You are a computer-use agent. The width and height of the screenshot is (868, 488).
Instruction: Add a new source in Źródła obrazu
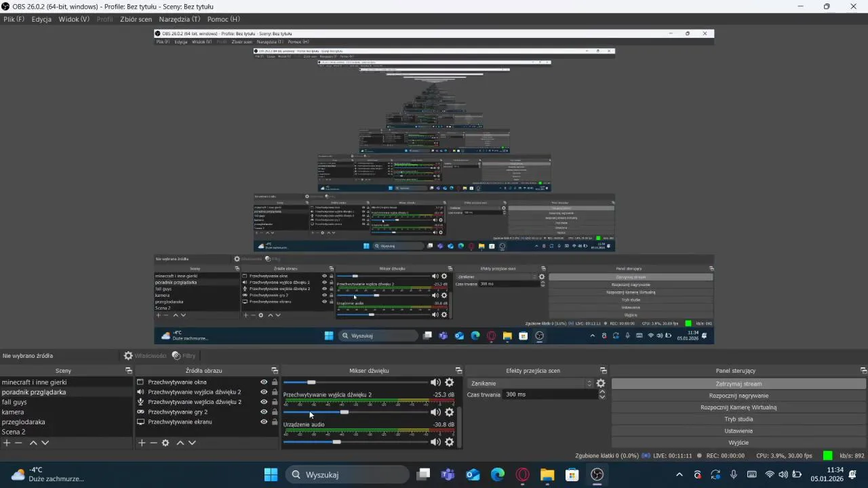(x=142, y=443)
